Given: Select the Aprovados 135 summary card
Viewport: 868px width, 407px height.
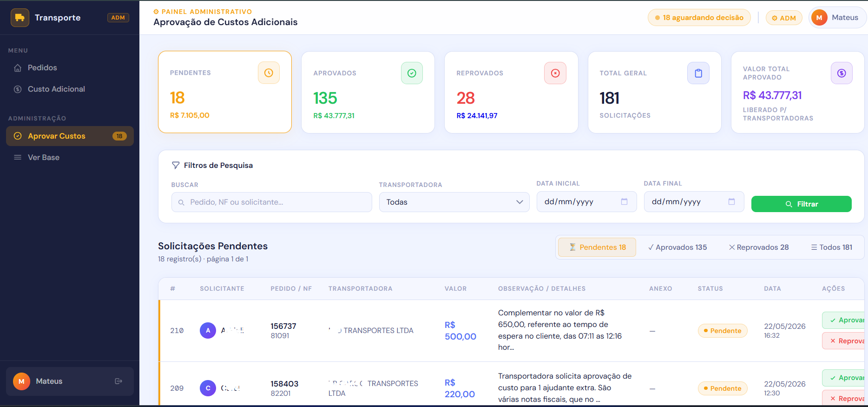Looking at the screenshot, I should 368,92.
